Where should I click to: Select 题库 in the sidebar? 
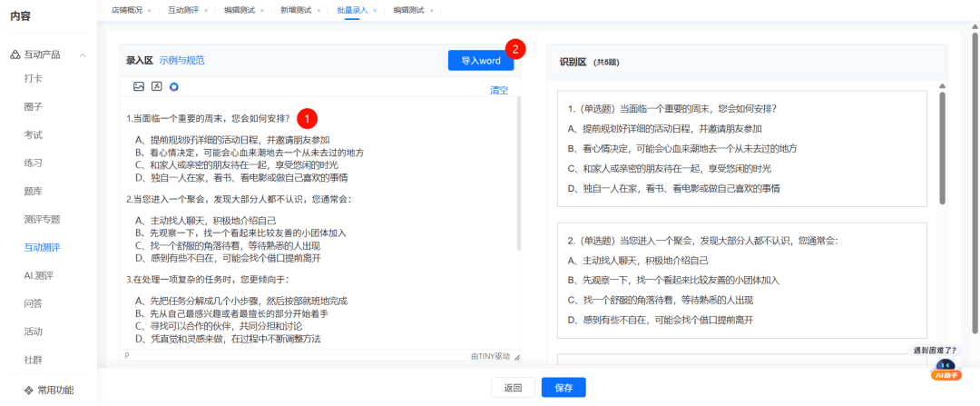pos(34,191)
